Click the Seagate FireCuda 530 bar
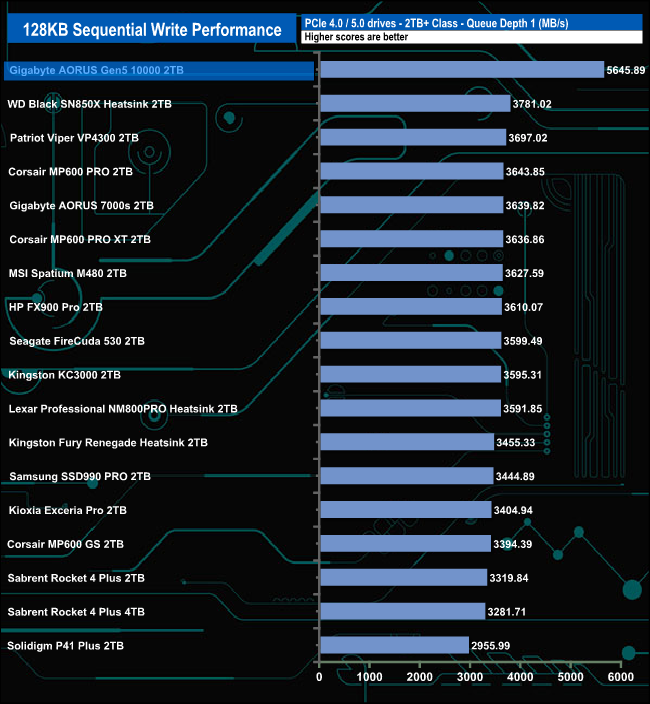This screenshot has width=650, height=704. coord(411,340)
